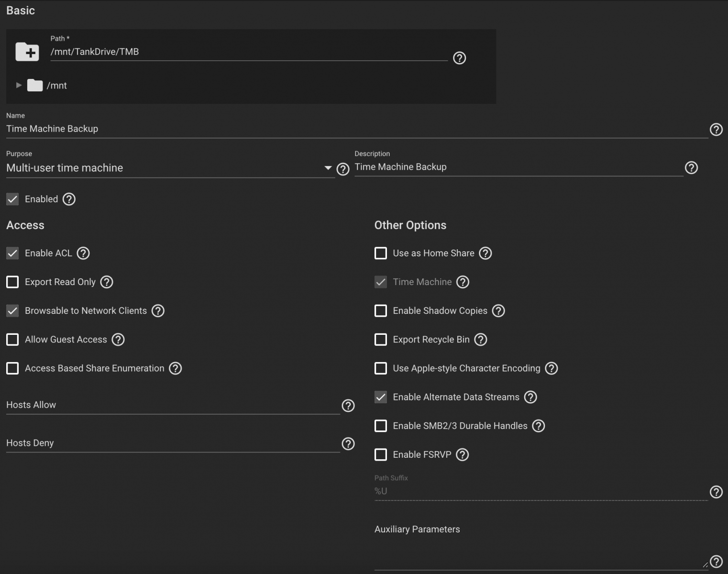The height and width of the screenshot is (574, 728).
Task: Show help for Auxiliary Parameters
Action: pyautogui.click(x=716, y=562)
